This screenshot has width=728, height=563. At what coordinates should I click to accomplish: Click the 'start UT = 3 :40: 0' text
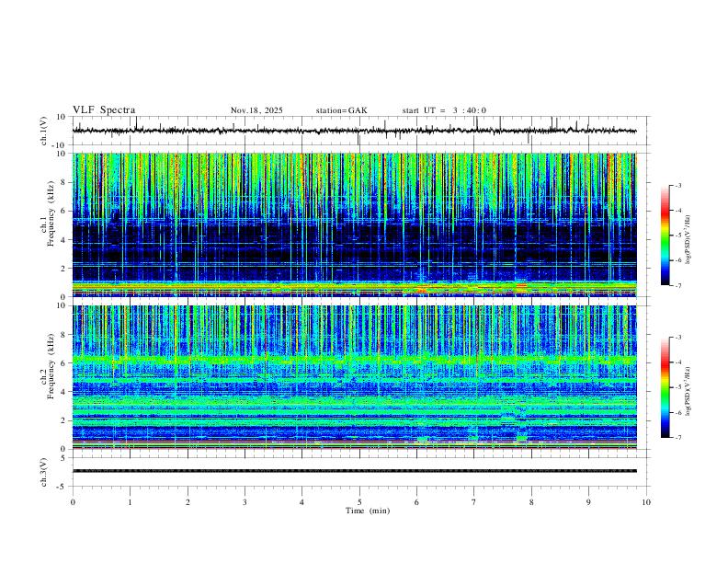[444, 110]
